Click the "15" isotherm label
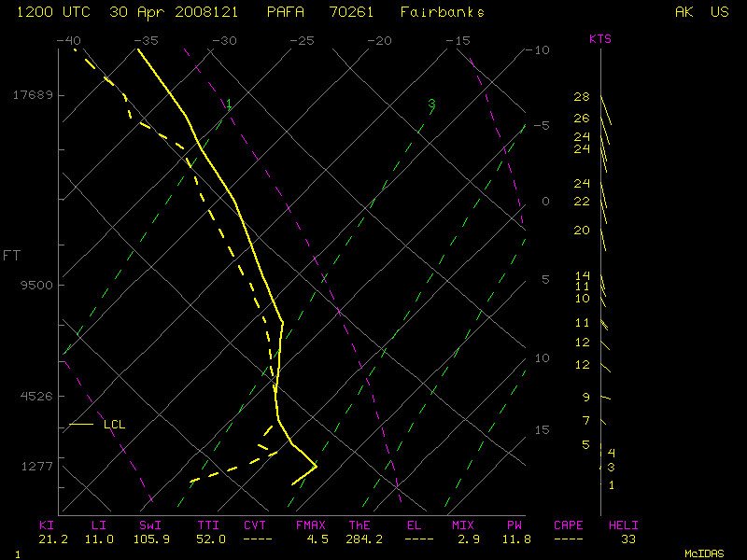Screen dimensions: 747x560 pyautogui.click(x=542, y=430)
